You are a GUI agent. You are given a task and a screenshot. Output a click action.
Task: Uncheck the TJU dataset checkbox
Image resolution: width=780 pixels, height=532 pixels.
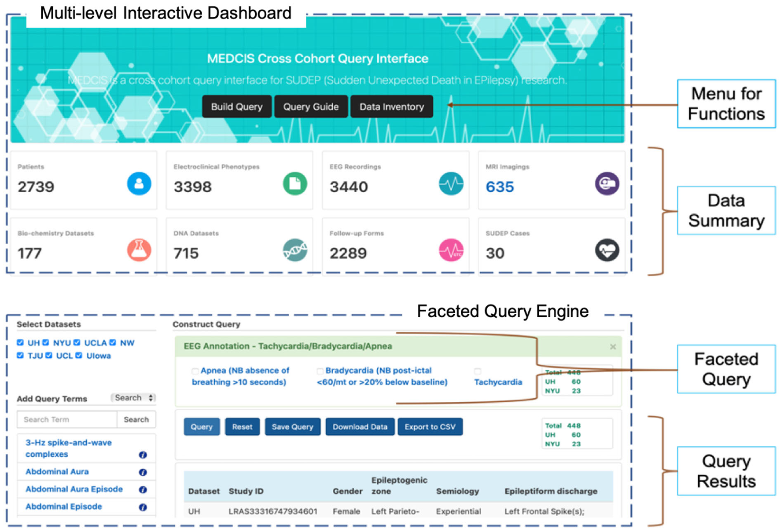tap(20, 355)
